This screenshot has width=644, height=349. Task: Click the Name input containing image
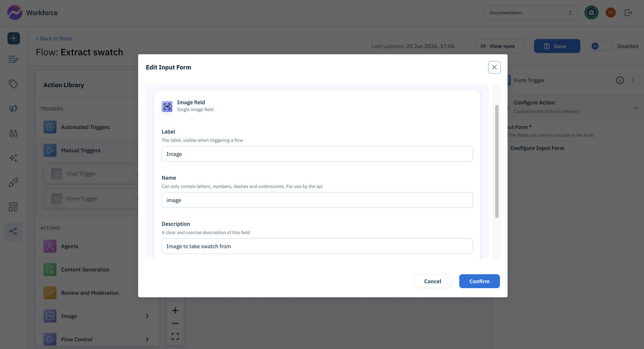(x=317, y=200)
